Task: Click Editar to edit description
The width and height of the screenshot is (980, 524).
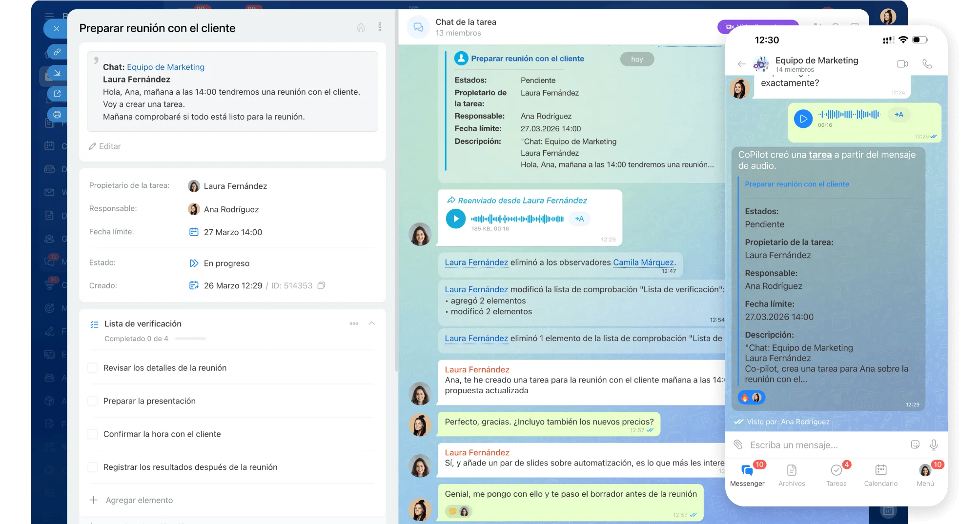Action: point(105,146)
